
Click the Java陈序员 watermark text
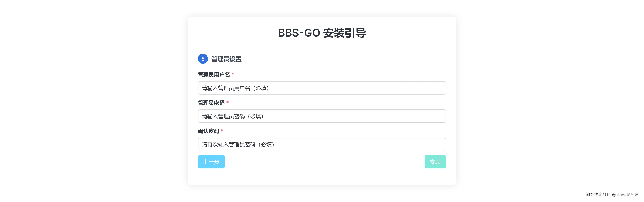click(628, 194)
